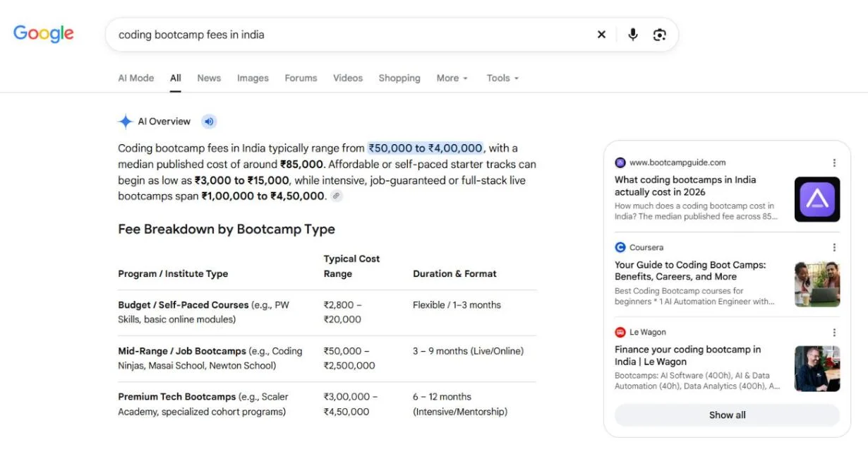Click highlighted text ₹50,000 to ₹4,00,000
This screenshot has height=452, width=868.
(x=426, y=148)
